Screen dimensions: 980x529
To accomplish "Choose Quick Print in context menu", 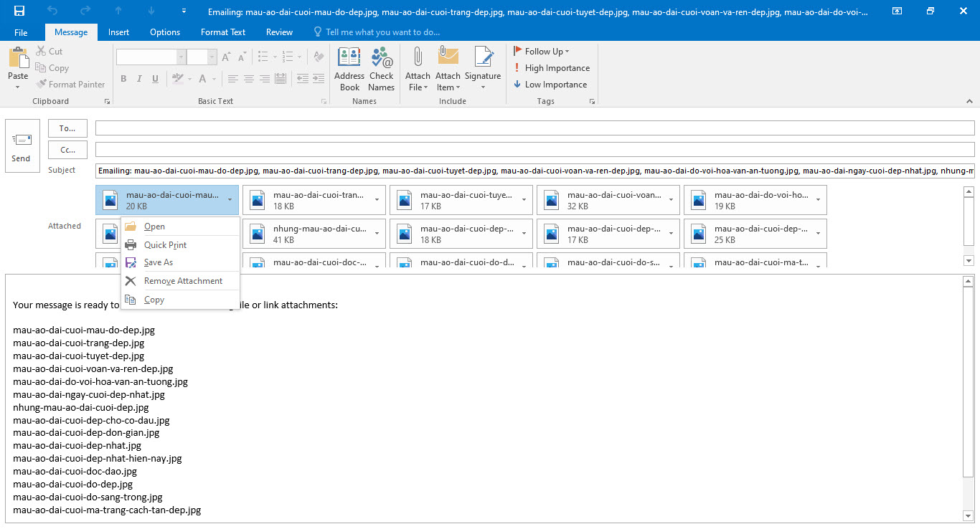I will 180,245.
